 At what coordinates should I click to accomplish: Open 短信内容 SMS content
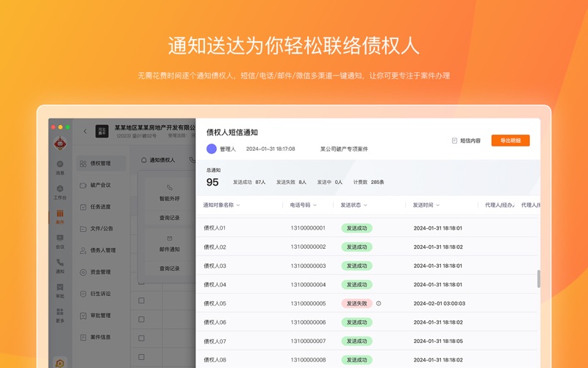(x=466, y=141)
